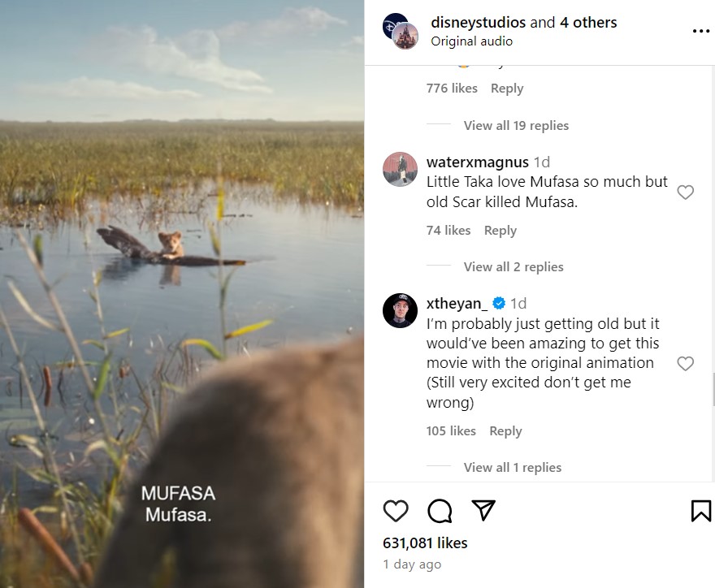This screenshot has height=588, width=715.
Task: Like xtheyan_'s comment
Action: click(686, 364)
